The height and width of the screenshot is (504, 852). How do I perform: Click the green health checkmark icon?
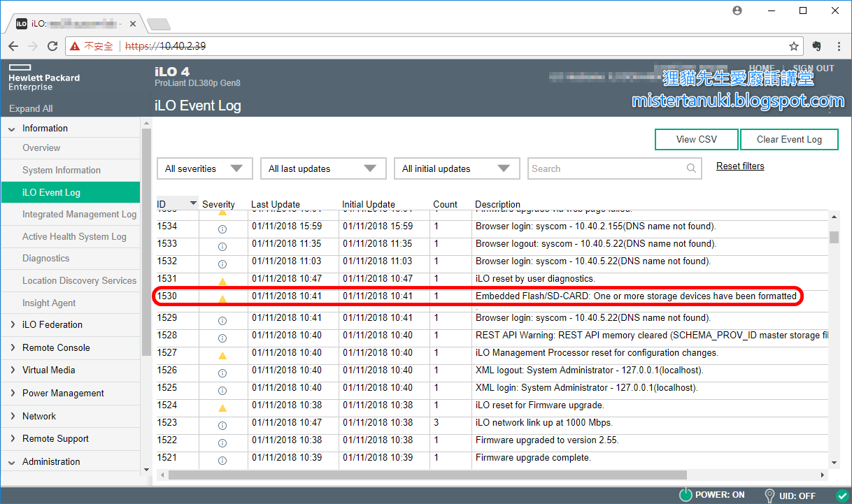tap(842, 496)
